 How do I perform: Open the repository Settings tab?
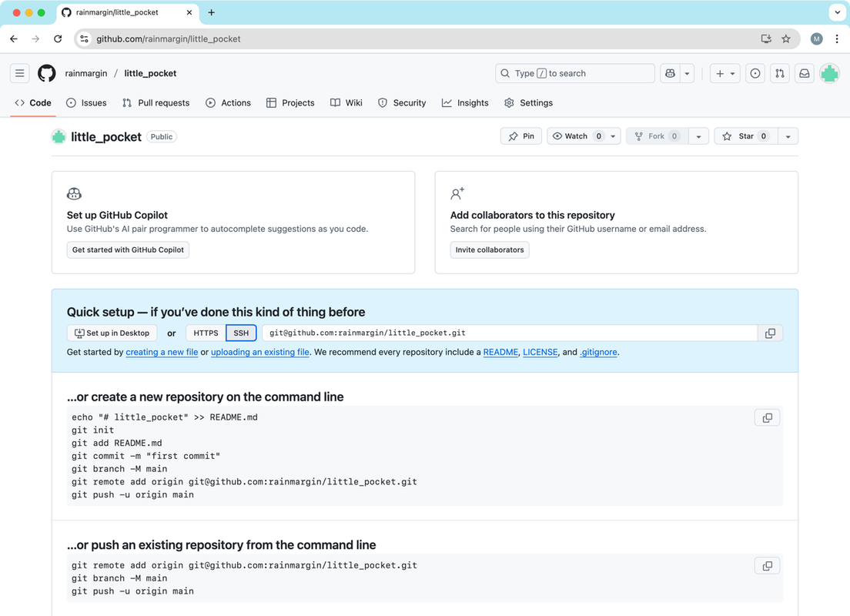click(528, 103)
